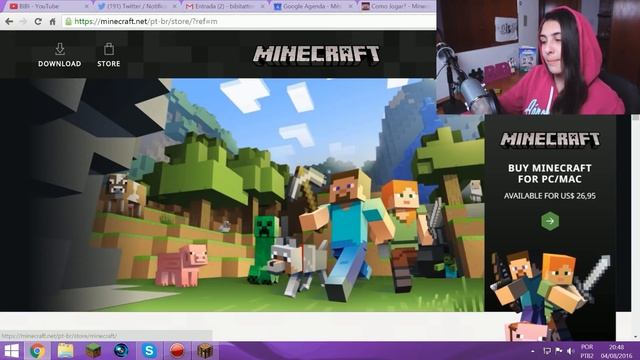Open the Store shopping bag icon
Viewport: 640px width, 360px height.
(x=109, y=49)
